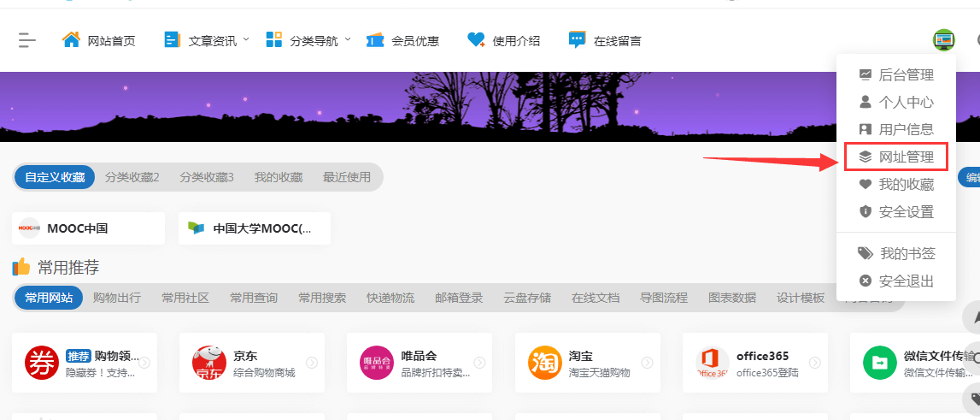Image resolution: width=980 pixels, height=420 pixels.
Task: Open the 在线留言 link
Action: coord(617,40)
